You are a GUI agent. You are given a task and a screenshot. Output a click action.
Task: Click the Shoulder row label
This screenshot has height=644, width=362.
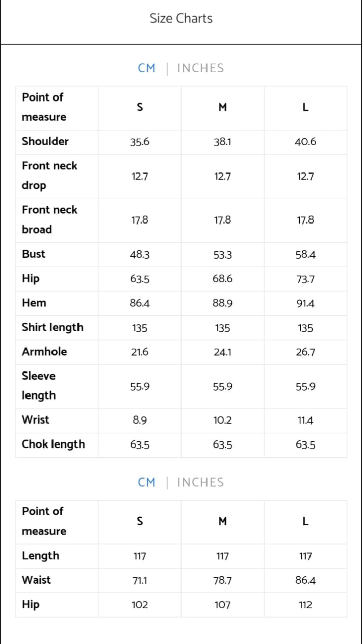(x=45, y=142)
